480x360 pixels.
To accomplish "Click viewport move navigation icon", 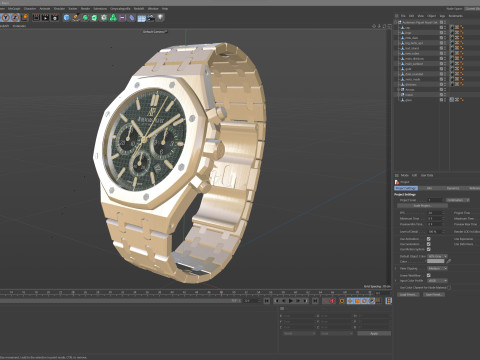I will 374,26.
